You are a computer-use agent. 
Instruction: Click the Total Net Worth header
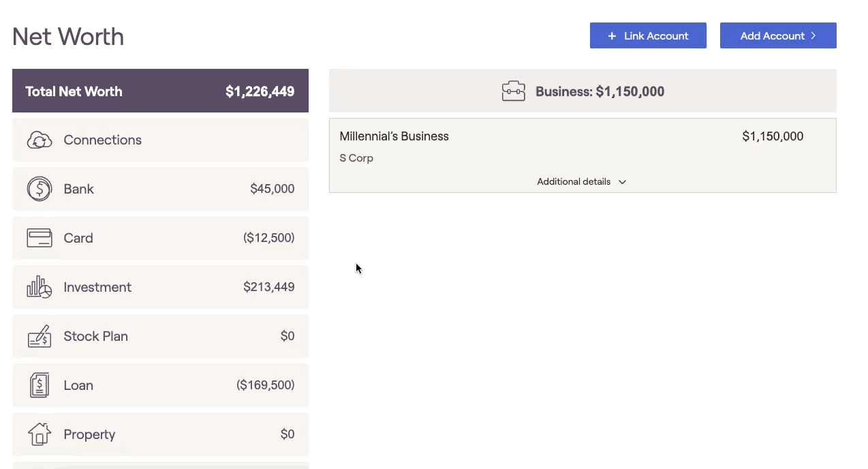pyautogui.click(x=160, y=91)
